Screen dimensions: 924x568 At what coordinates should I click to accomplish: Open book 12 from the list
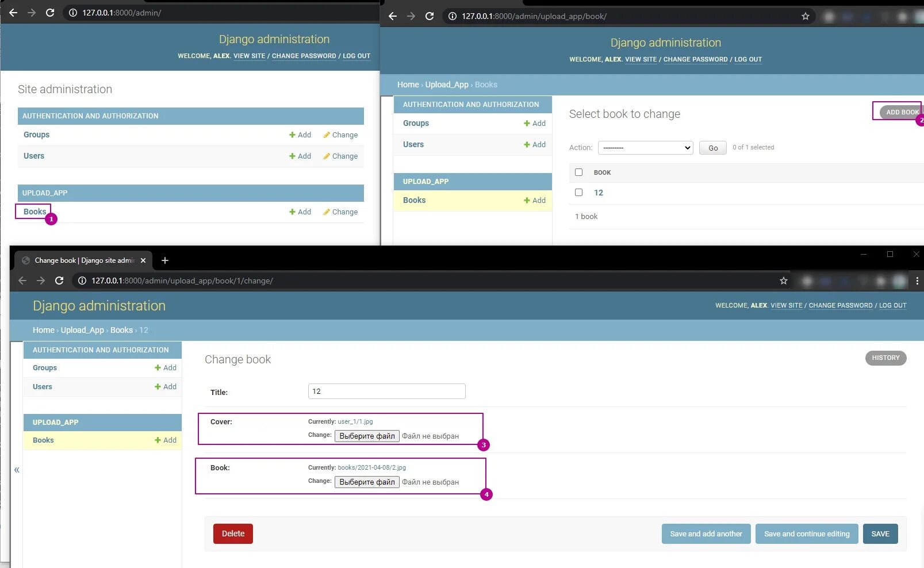pos(599,193)
